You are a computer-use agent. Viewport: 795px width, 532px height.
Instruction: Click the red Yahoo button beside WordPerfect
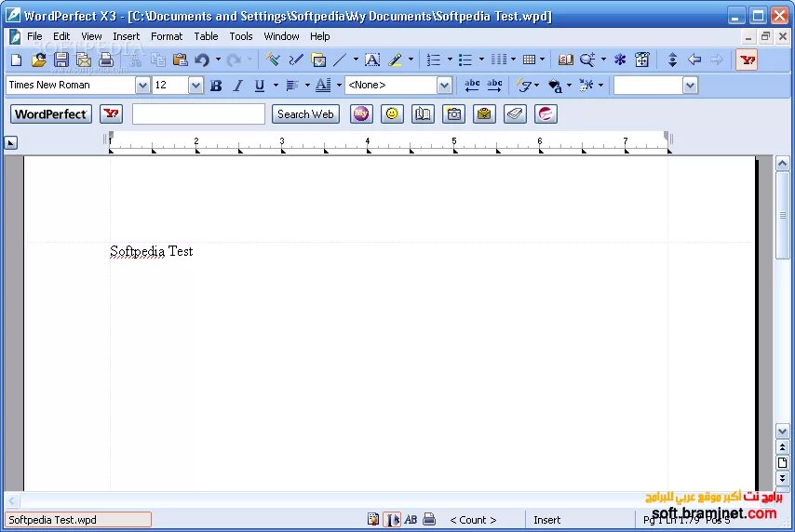click(x=111, y=114)
